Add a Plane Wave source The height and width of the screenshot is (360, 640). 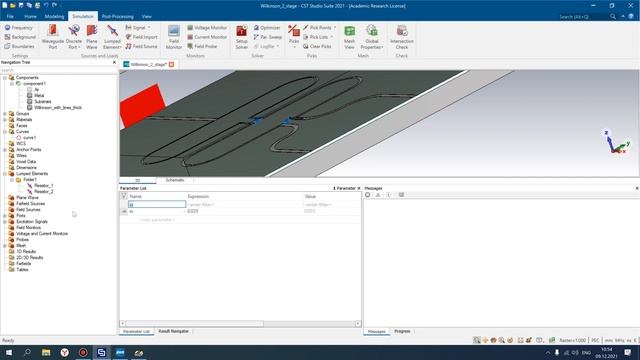click(x=92, y=37)
